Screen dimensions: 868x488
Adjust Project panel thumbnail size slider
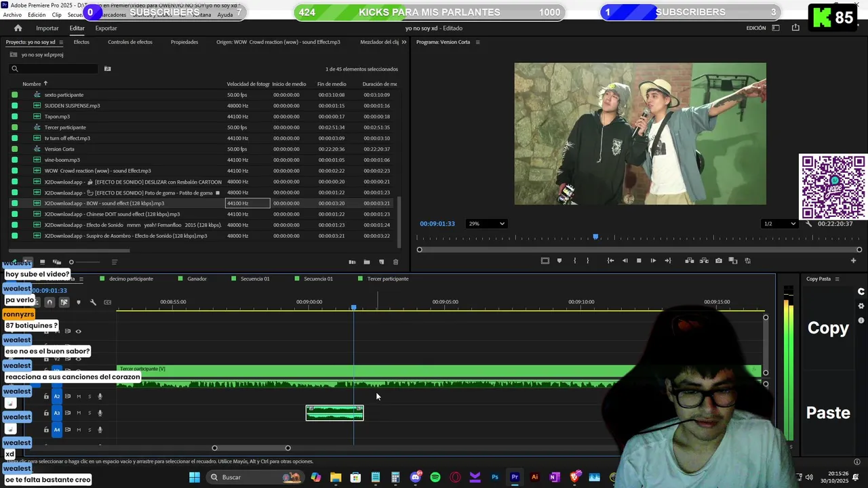pyautogui.click(x=85, y=262)
